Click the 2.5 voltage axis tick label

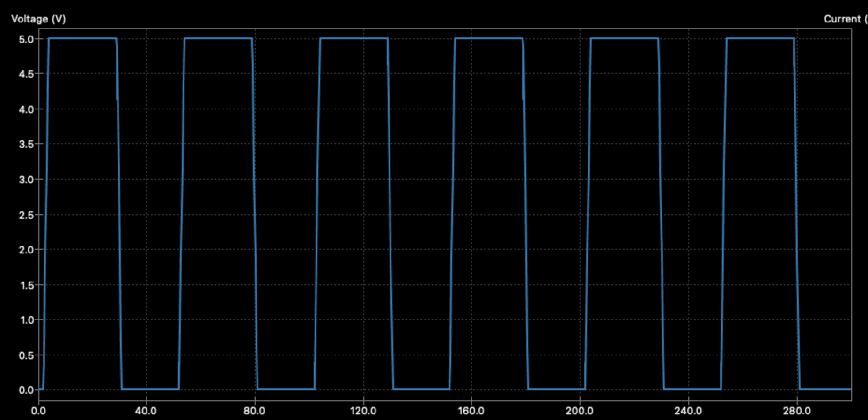[26, 215]
